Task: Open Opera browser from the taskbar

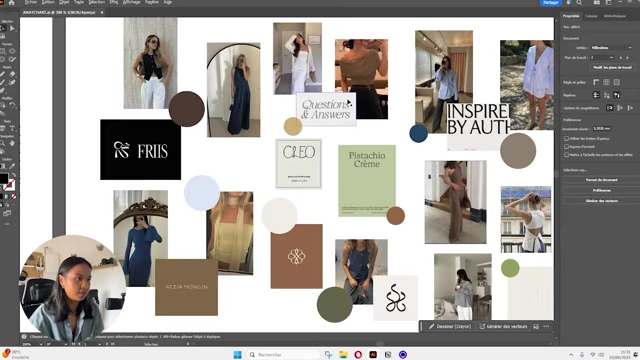Action: pos(358,355)
